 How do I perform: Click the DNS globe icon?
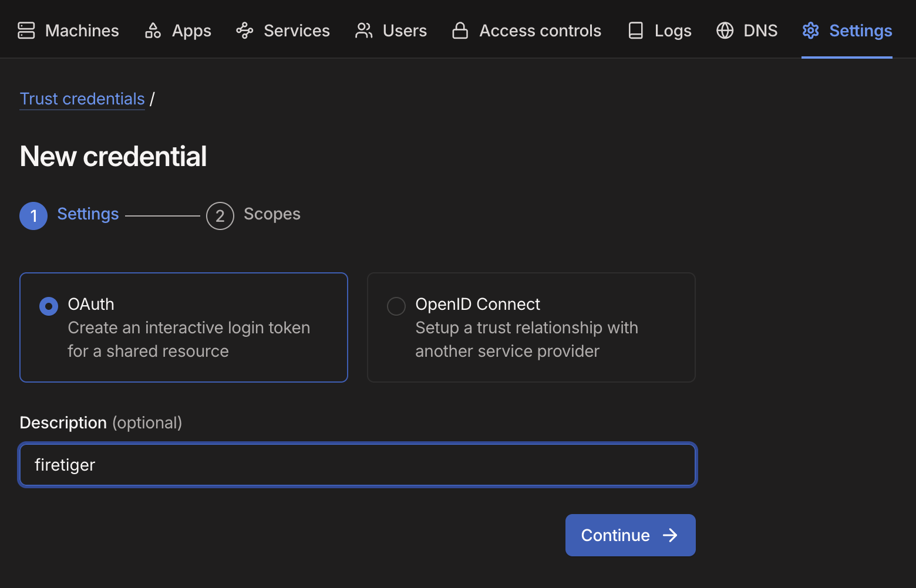pyautogui.click(x=725, y=31)
